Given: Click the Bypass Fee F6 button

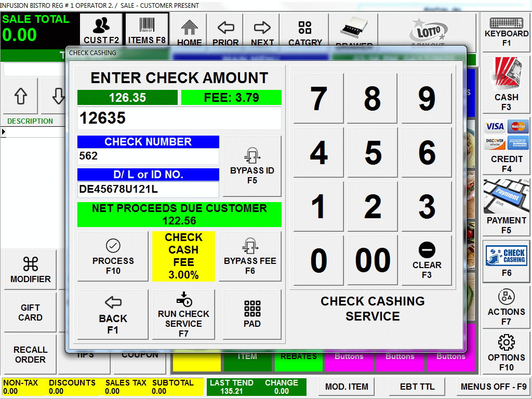Looking at the screenshot, I should tap(250, 257).
